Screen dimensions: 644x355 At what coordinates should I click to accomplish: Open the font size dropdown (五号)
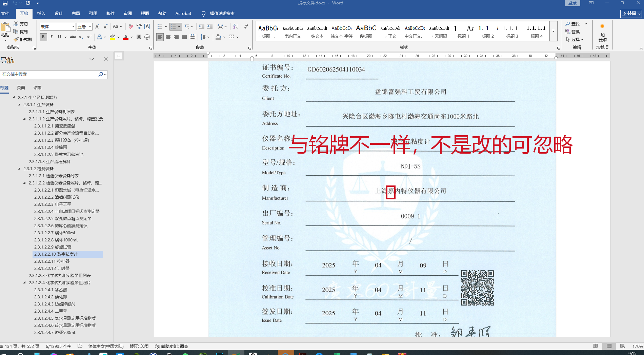pos(90,26)
